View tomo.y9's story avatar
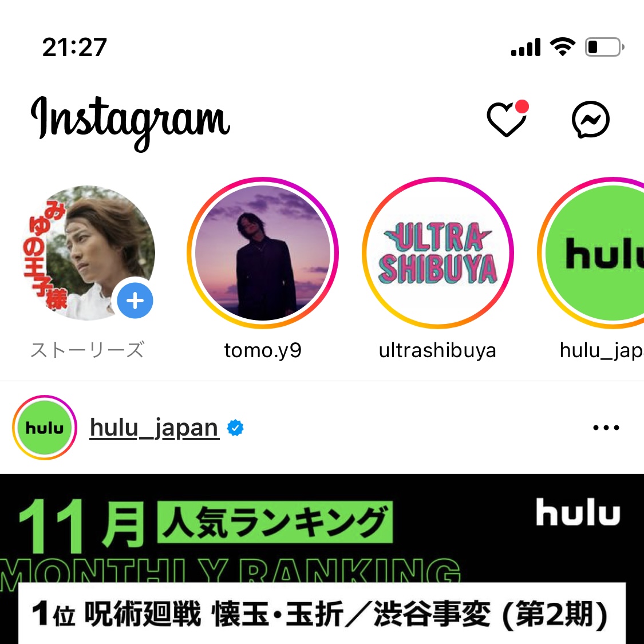Viewport: 644px width, 644px height. click(x=263, y=252)
